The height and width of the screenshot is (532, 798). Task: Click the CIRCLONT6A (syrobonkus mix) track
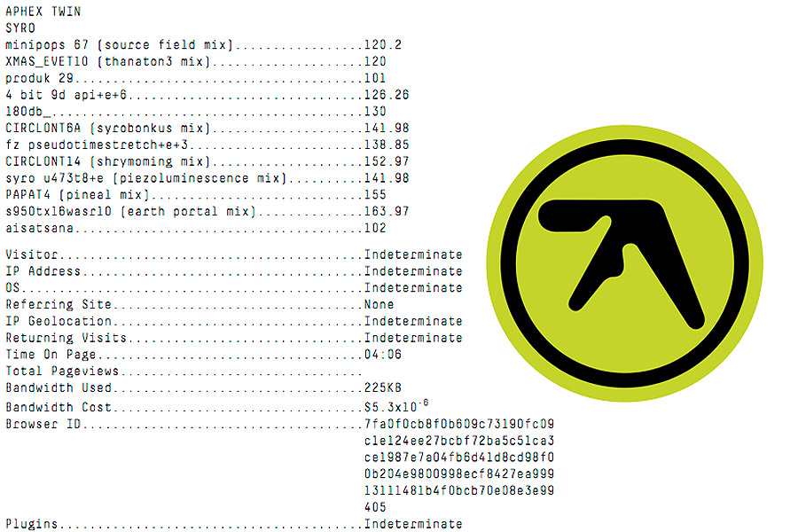click(109, 128)
